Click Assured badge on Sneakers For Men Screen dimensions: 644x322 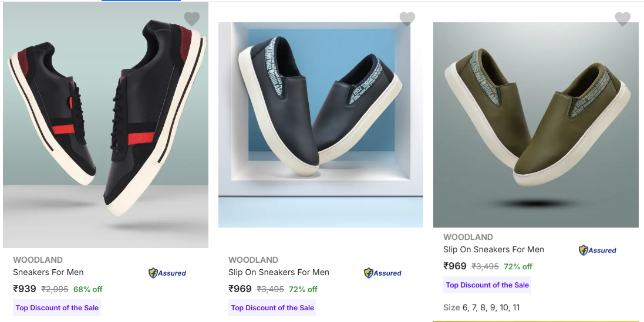tap(167, 273)
